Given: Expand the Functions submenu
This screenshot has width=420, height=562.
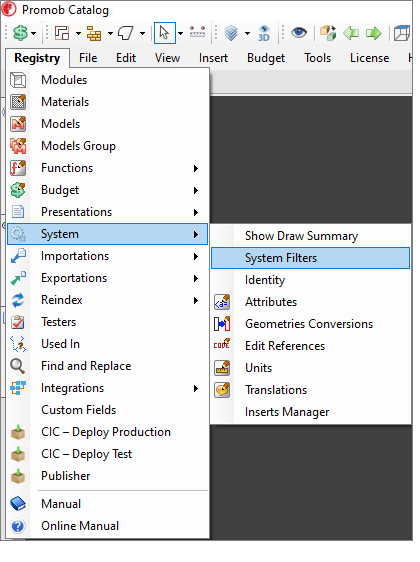Looking at the screenshot, I should (108, 168).
